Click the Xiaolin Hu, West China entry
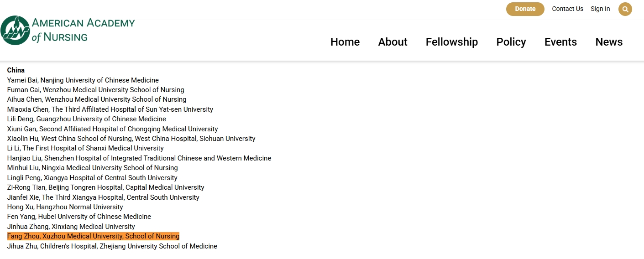The image size is (644, 259). pos(131,139)
